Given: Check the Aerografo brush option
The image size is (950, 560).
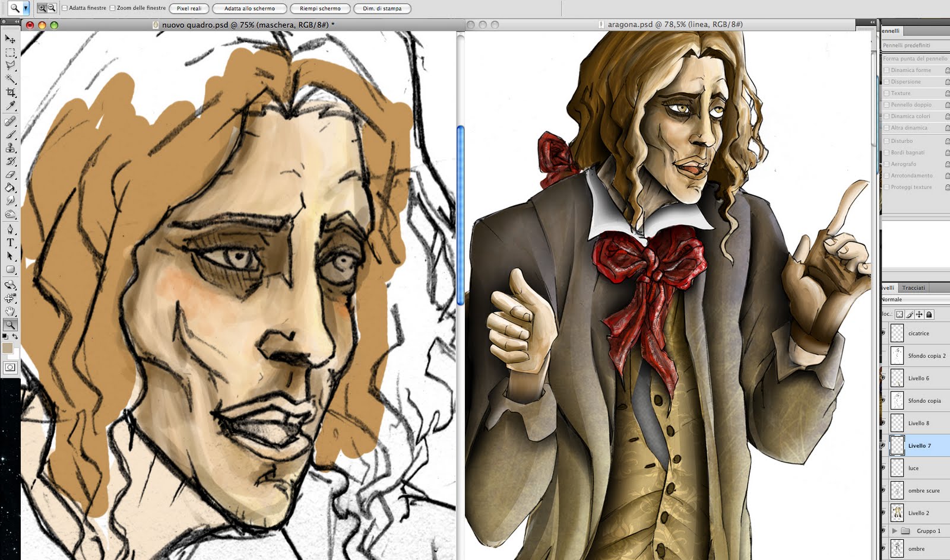Looking at the screenshot, I should click(886, 164).
